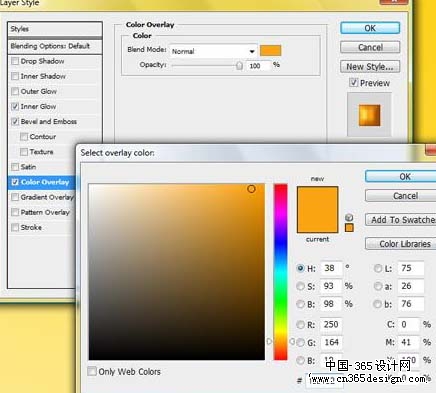Enable the Inner Shadow checkbox
Screen dimensions: 436x393
click(x=15, y=76)
